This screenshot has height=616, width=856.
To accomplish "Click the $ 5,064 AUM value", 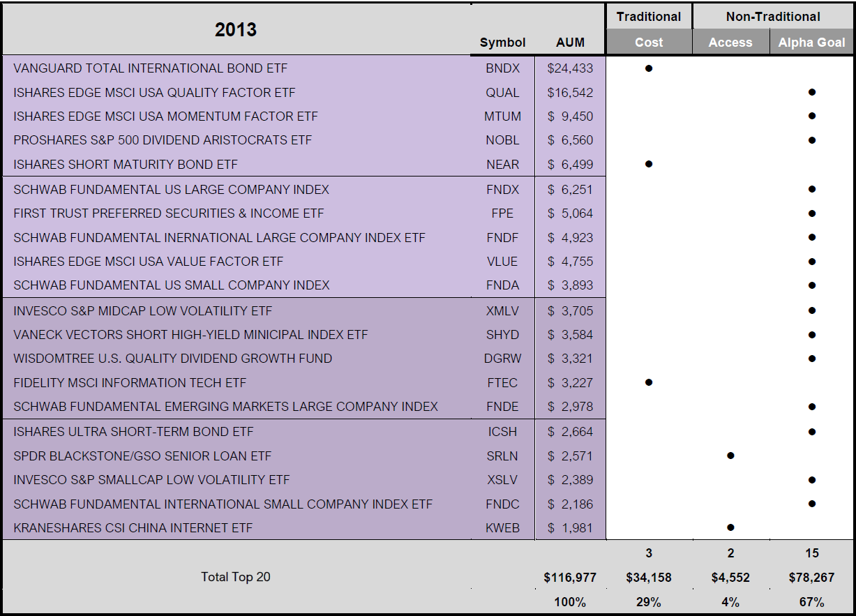I will point(570,213).
